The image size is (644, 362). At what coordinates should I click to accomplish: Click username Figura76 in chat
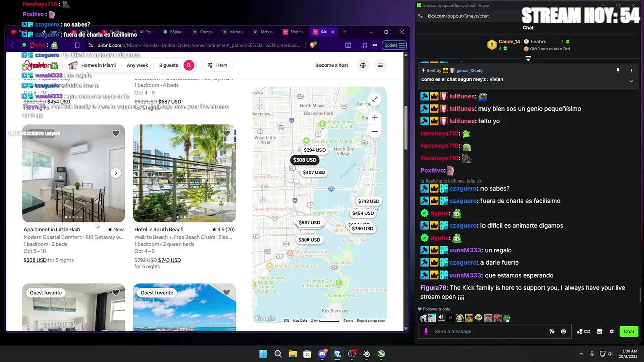pyautogui.click(x=434, y=288)
